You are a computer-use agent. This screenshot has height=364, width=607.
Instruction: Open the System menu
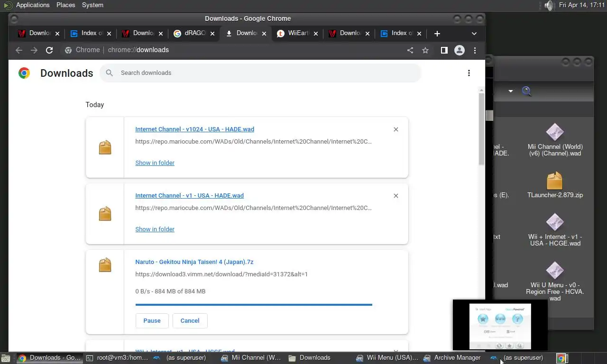pyautogui.click(x=92, y=5)
